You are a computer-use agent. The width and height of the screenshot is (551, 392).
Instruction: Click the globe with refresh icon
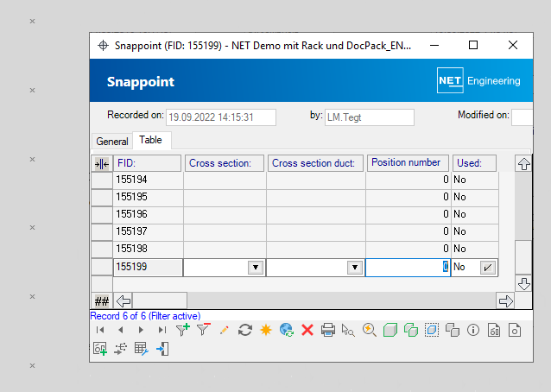pos(287,330)
